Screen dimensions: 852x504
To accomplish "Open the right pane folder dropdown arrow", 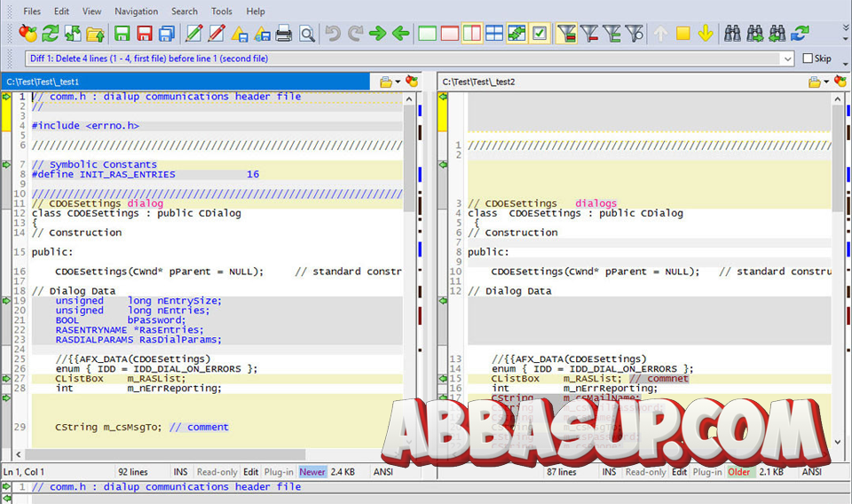I will [x=826, y=82].
